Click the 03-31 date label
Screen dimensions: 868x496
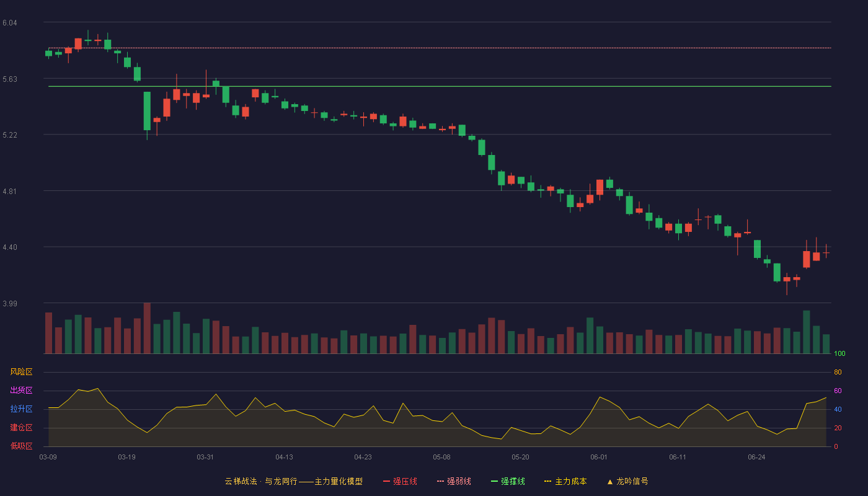205,457
